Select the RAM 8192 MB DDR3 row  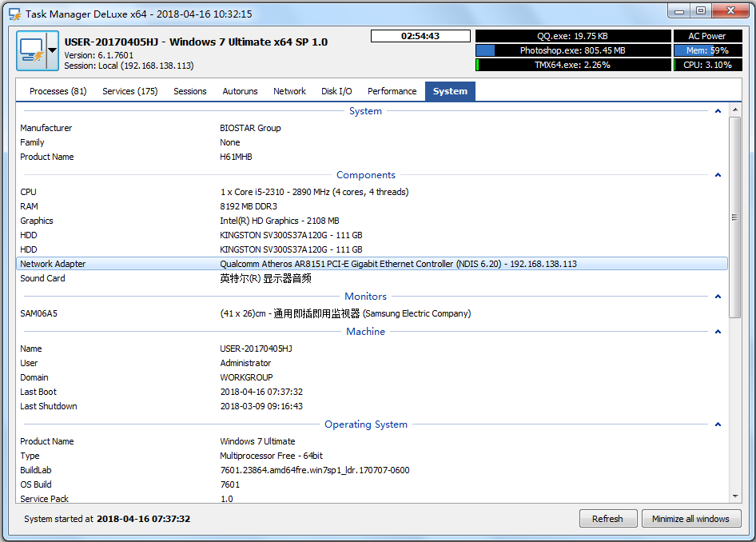(x=372, y=206)
